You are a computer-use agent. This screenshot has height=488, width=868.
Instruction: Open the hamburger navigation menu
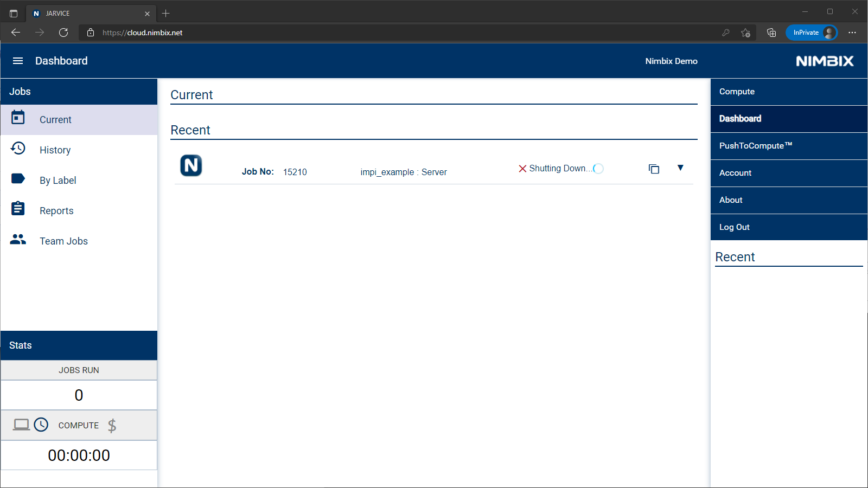(x=18, y=61)
